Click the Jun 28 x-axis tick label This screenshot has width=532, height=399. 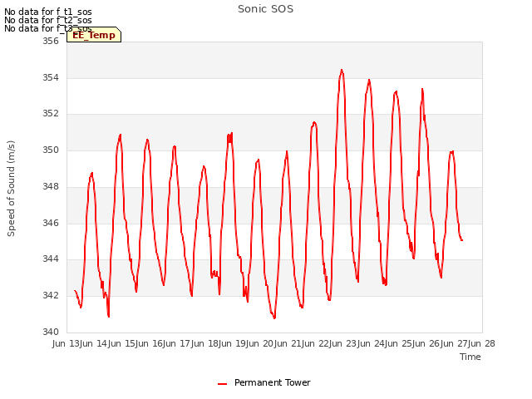click(x=481, y=343)
